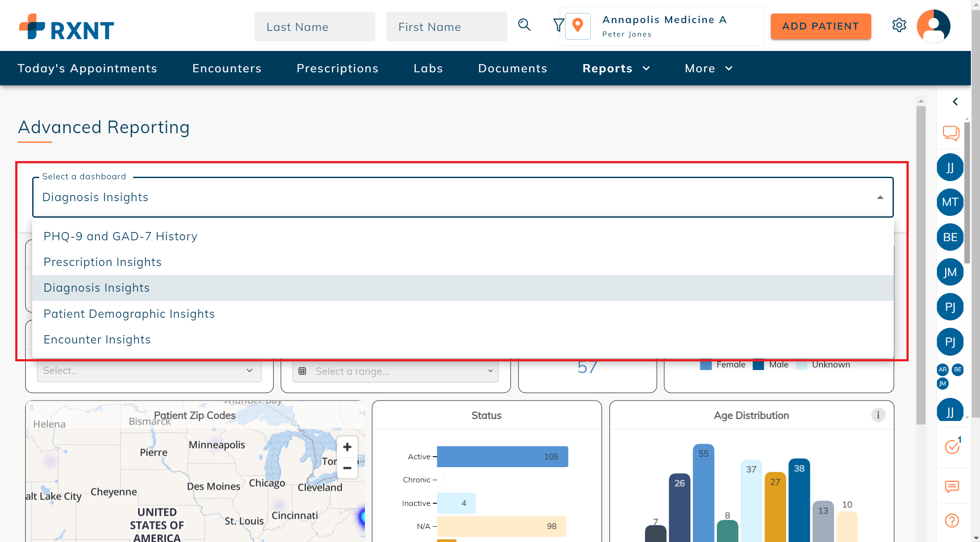980x542 pixels.
Task: Choose Diagnosis Insights option in list
Action: [463, 288]
